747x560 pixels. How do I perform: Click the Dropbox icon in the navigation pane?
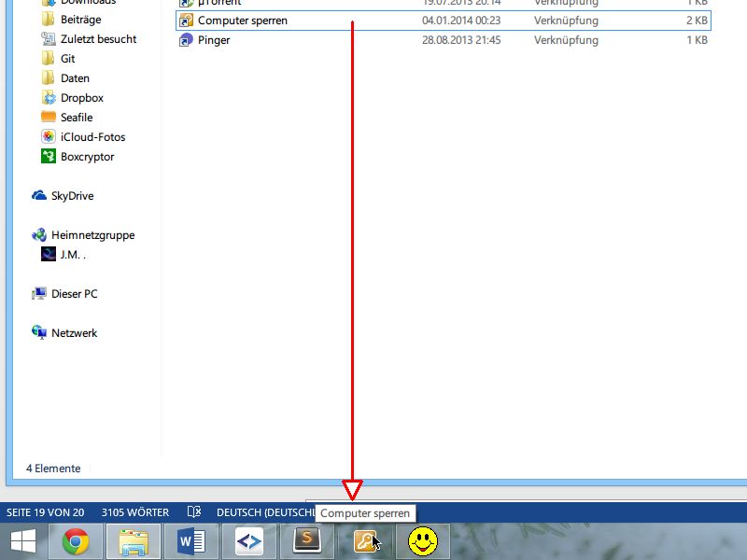pos(49,98)
